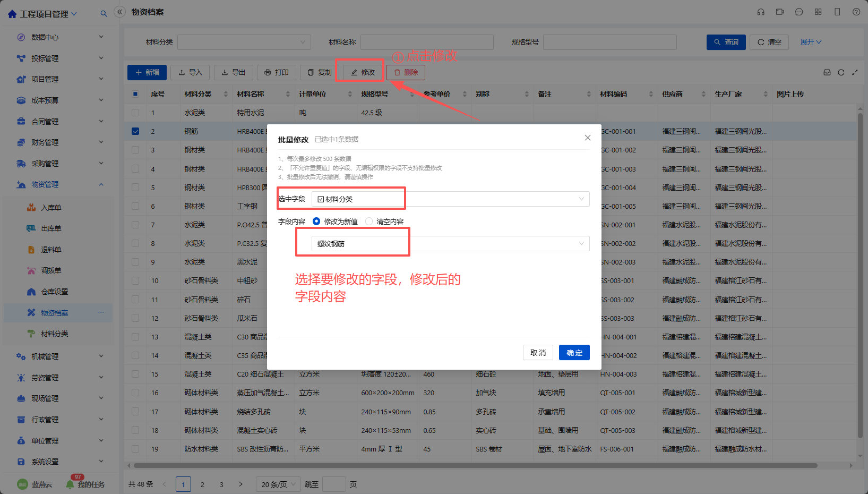This screenshot has height=494, width=868.
Task: Toggle the select-all checkbox in table header
Action: click(135, 94)
